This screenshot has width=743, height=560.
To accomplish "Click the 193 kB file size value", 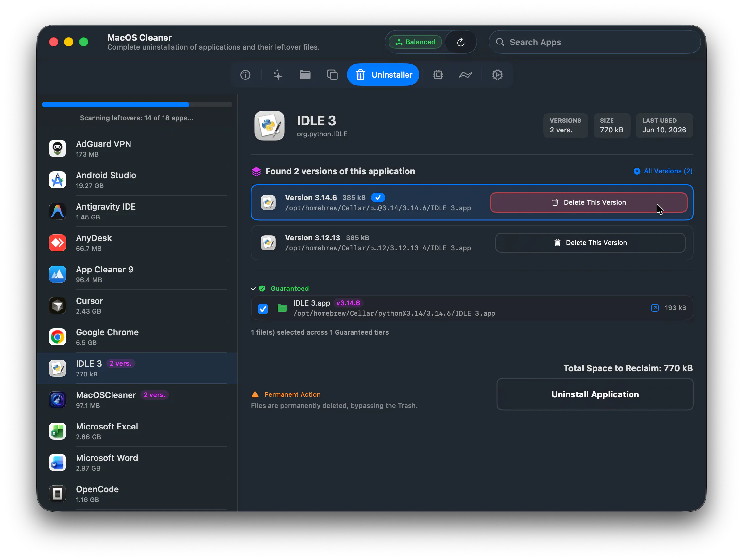I will click(676, 308).
